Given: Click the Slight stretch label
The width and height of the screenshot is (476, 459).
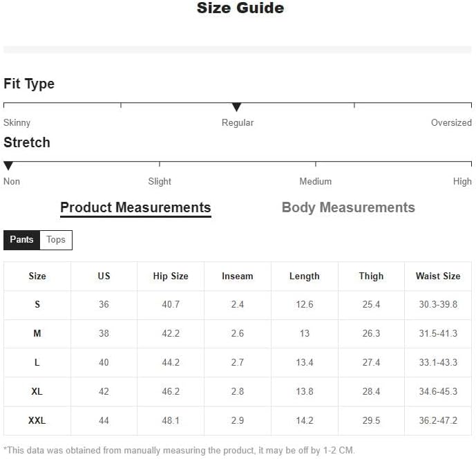Looking at the screenshot, I should point(160,181).
